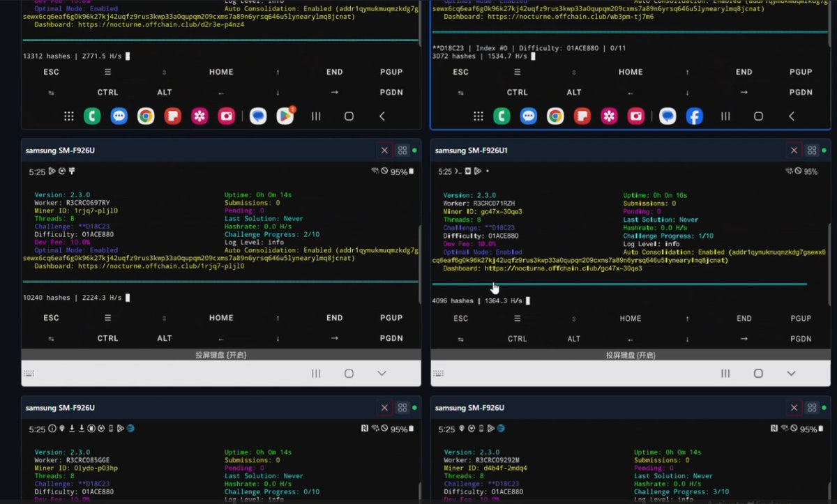Select the title of the R3CRC085GGE device window

[x=60, y=408]
